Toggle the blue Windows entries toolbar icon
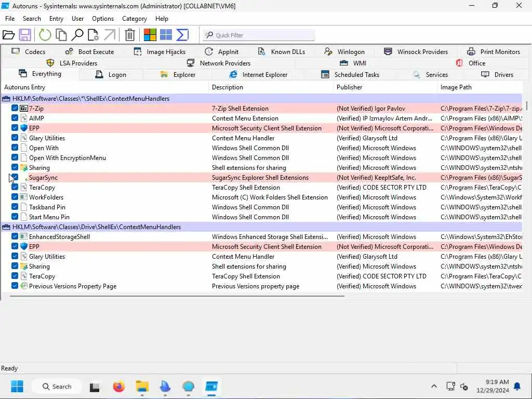The width and height of the screenshot is (532, 399). (166, 35)
